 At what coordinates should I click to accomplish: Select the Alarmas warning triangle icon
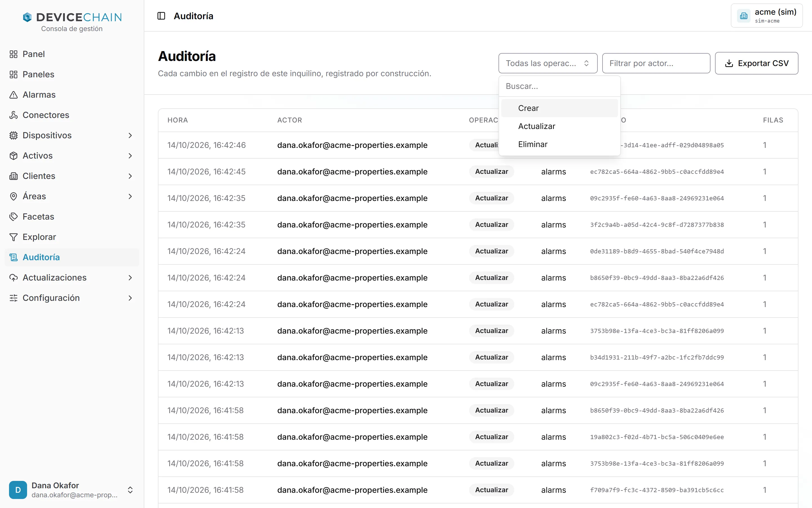pos(14,95)
